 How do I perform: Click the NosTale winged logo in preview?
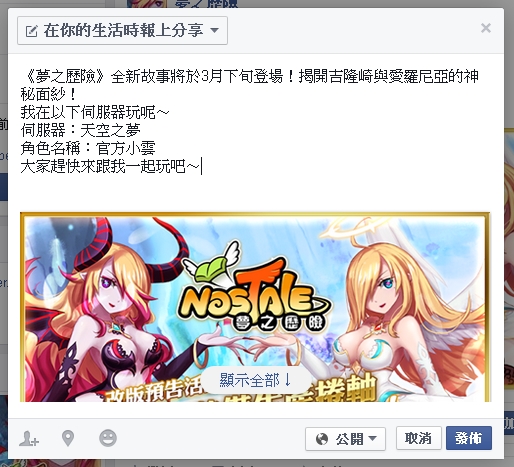[x=254, y=288]
